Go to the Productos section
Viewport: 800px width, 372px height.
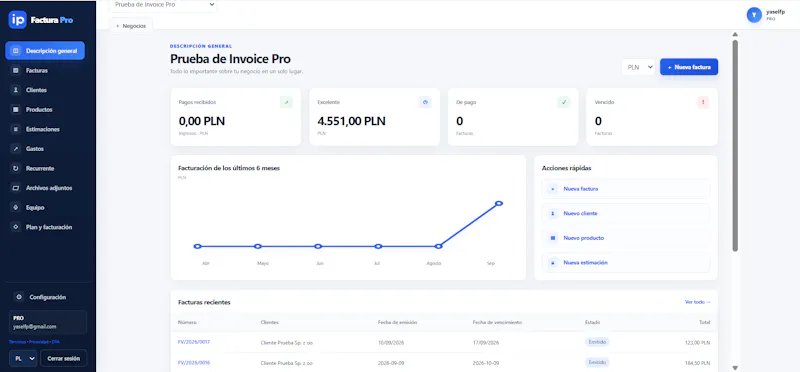(45, 110)
